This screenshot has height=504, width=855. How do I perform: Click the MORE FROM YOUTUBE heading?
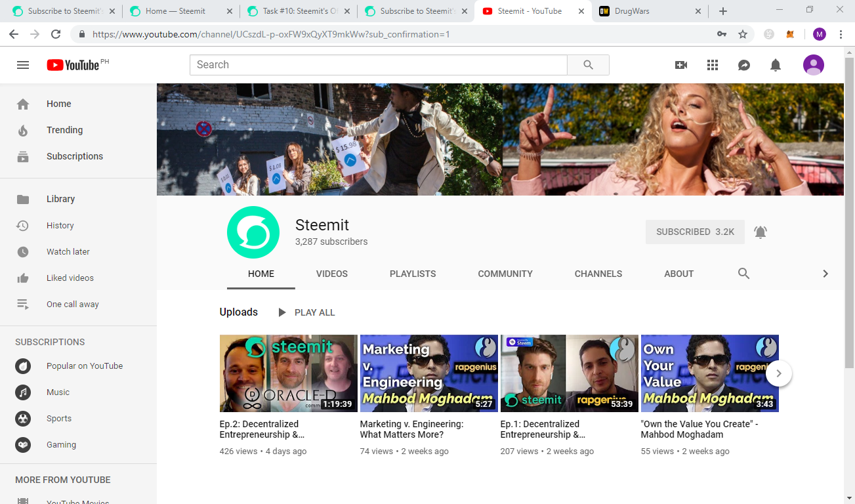click(63, 480)
